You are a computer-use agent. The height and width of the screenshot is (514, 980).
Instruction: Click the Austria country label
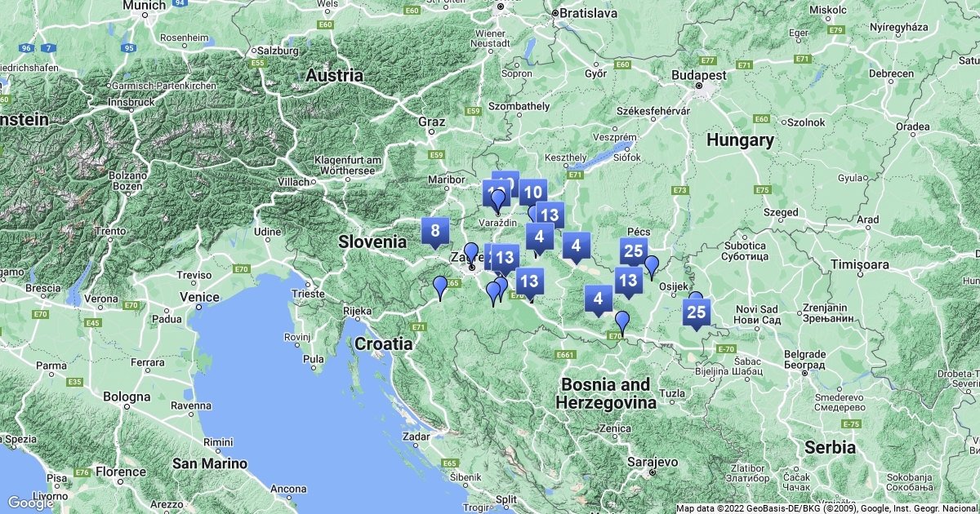point(334,75)
